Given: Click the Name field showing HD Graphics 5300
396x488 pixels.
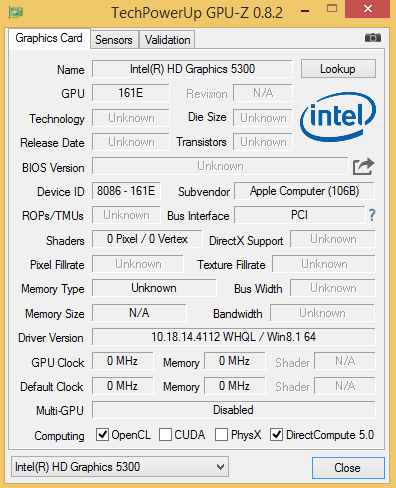Looking at the screenshot, I should coord(192,69).
